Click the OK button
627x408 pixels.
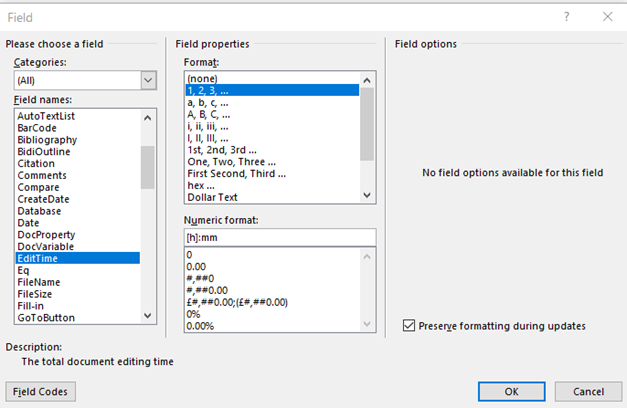click(x=511, y=391)
